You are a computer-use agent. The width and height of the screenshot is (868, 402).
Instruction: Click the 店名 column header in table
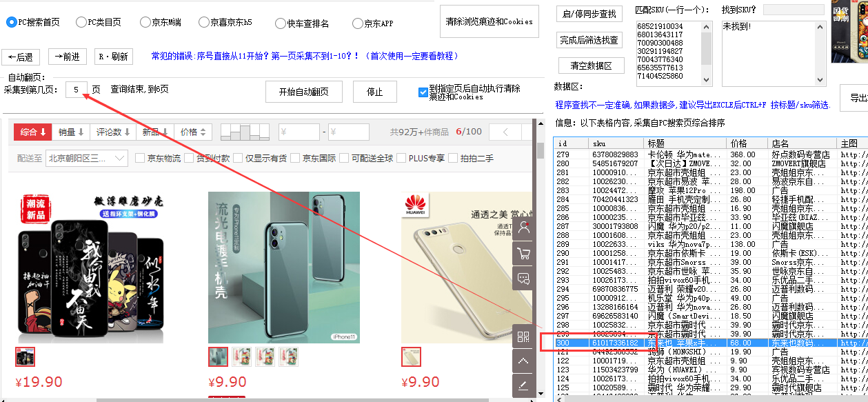pyautogui.click(x=803, y=143)
